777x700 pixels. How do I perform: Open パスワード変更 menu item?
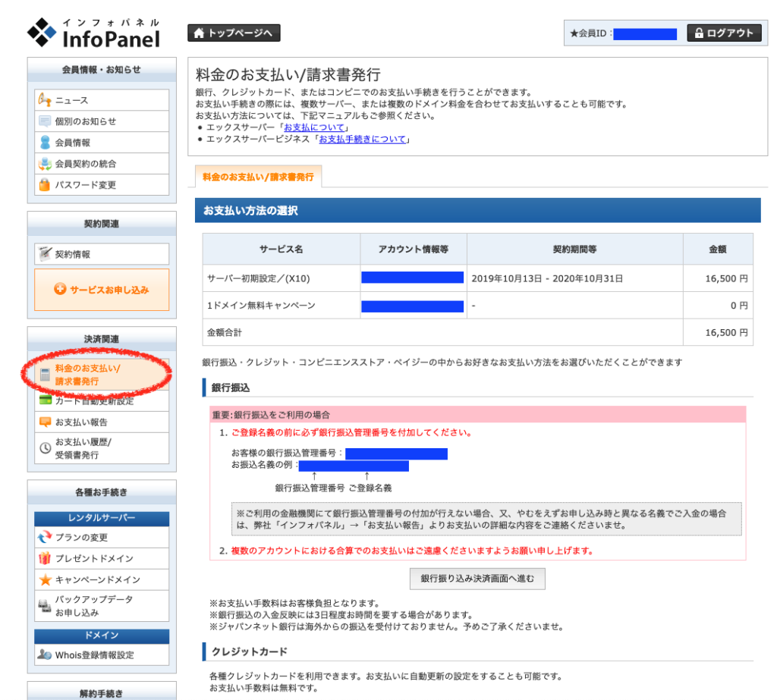tap(102, 185)
